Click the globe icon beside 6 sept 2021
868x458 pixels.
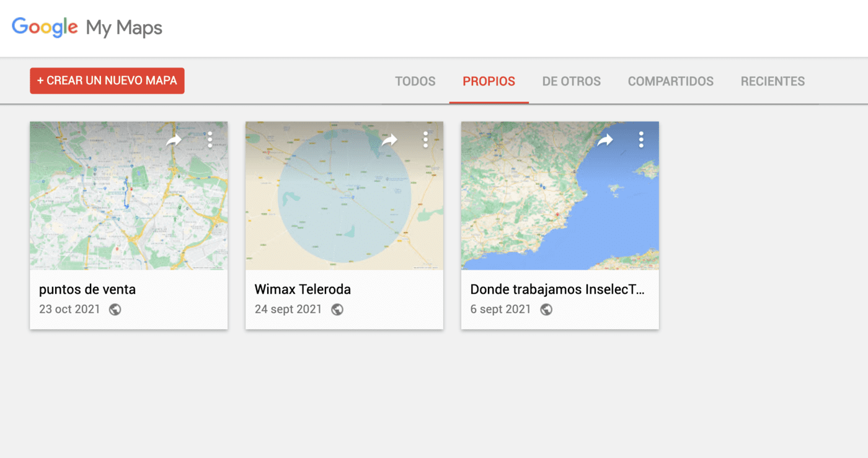546,309
